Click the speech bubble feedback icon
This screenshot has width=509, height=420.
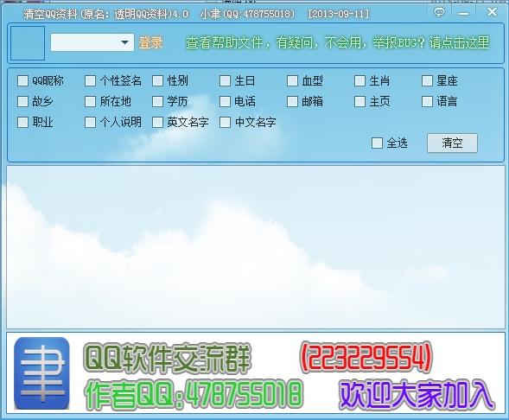coord(439,13)
